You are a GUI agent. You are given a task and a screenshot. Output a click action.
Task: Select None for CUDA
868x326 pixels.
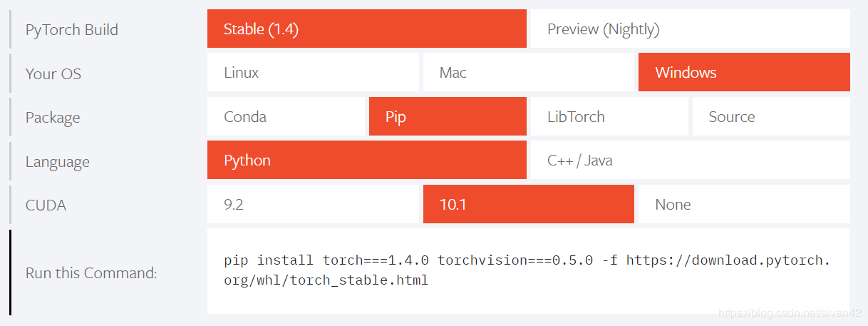point(743,205)
